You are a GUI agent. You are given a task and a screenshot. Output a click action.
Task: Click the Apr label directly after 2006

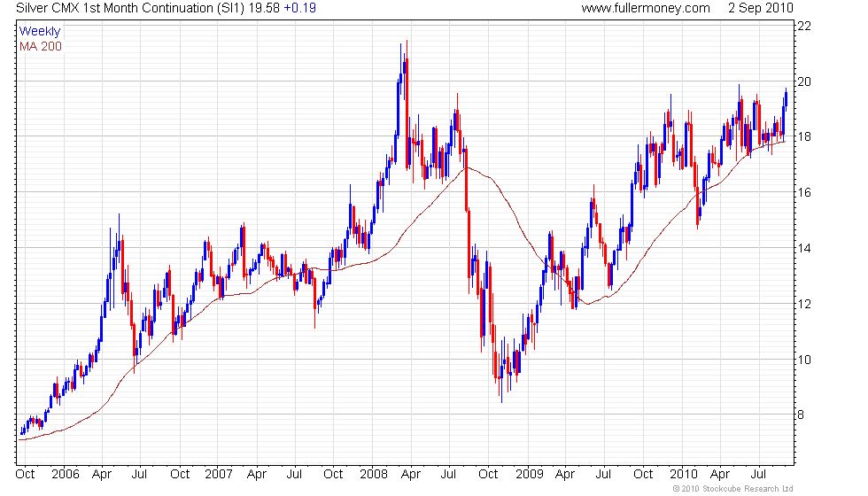102,475
